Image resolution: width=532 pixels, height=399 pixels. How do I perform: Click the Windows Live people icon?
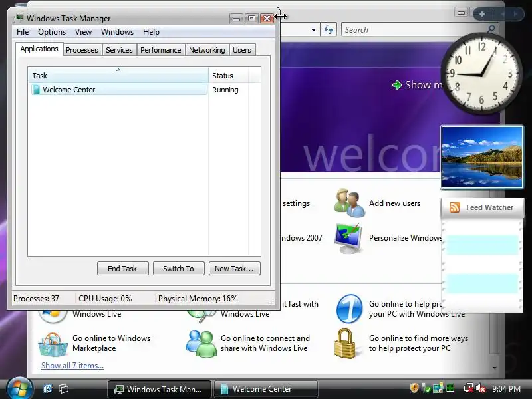pyautogui.click(x=201, y=343)
